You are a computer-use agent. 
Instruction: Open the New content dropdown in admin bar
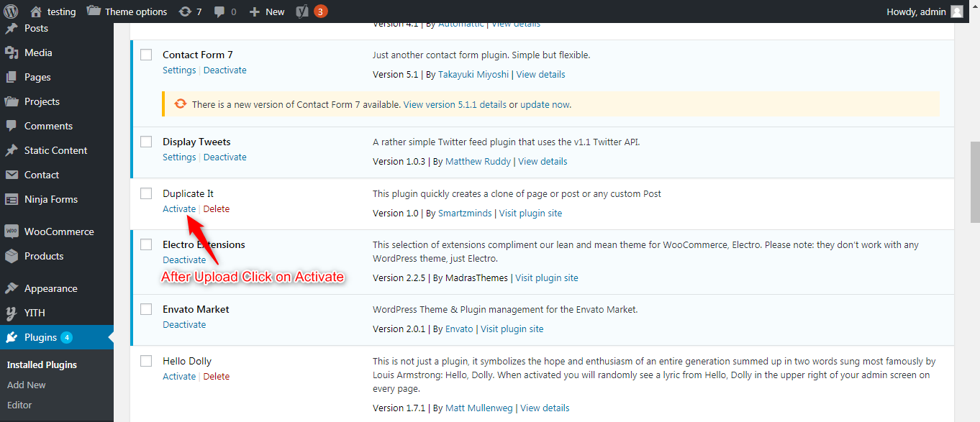267,12
